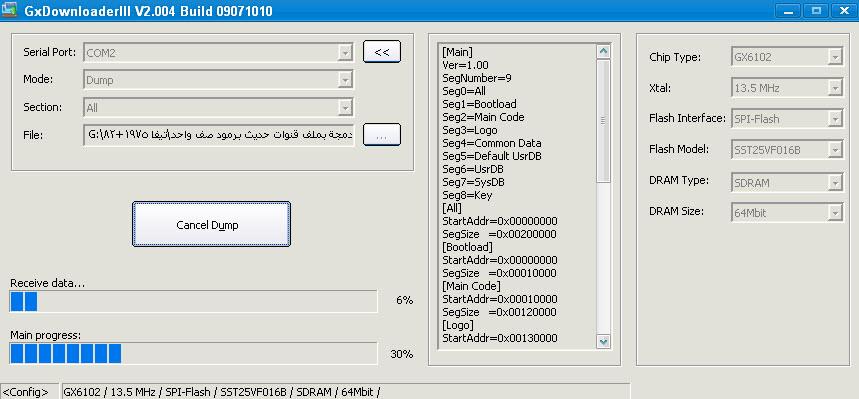Click the "Ver=1.00" line
Screen dimensions: 859x399
point(465,65)
